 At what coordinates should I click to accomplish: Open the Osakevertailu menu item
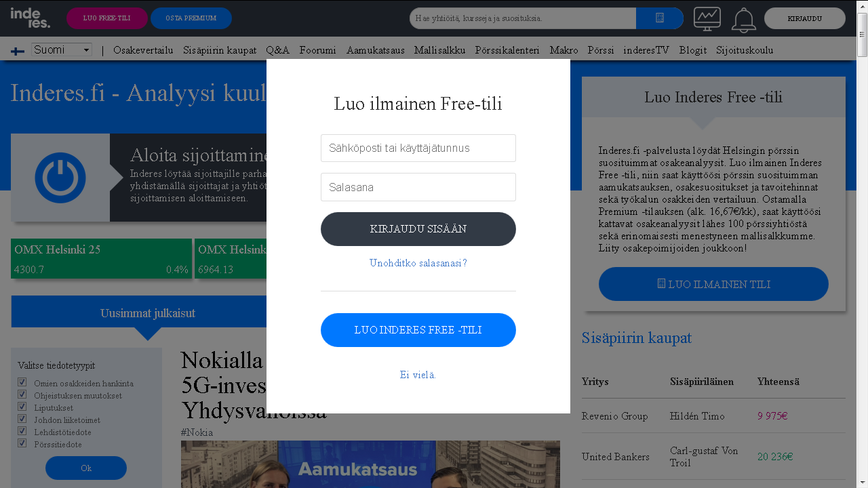[x=143, y=50]
